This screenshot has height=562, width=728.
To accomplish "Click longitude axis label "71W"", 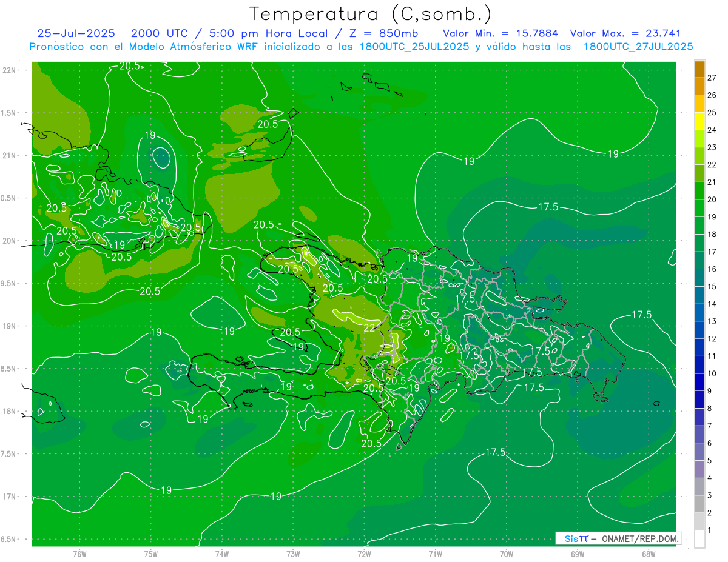I will (x=435, y=554).
